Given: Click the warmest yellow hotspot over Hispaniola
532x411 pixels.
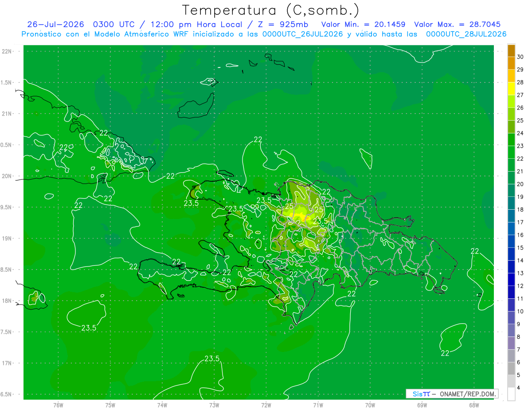Looking at the screenshot, I should (x=305, y=217).
